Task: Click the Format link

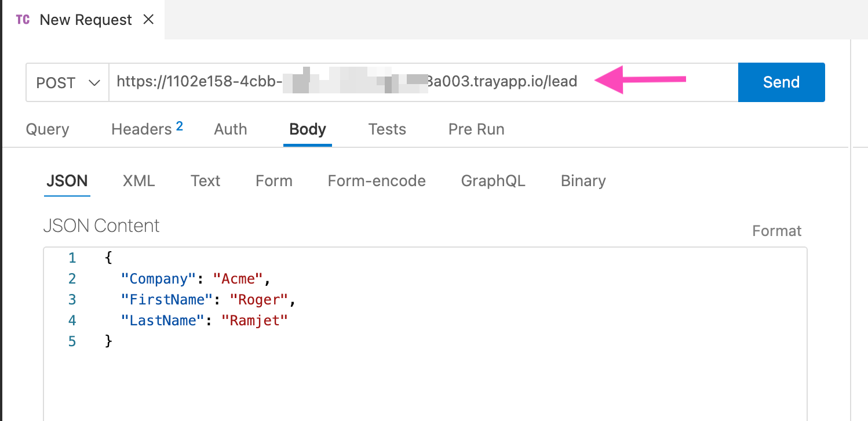Action: pyautogui.click(x=776, y=230)
